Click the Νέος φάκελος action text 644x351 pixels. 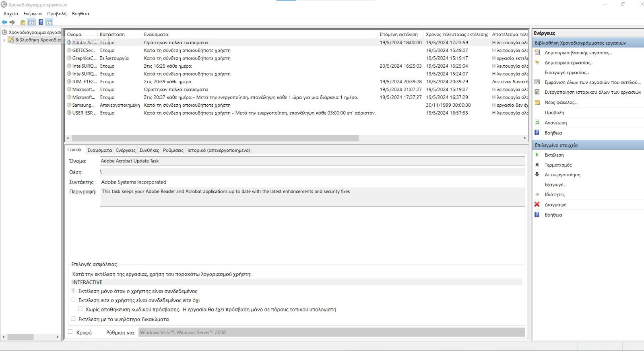pos(561,102)
